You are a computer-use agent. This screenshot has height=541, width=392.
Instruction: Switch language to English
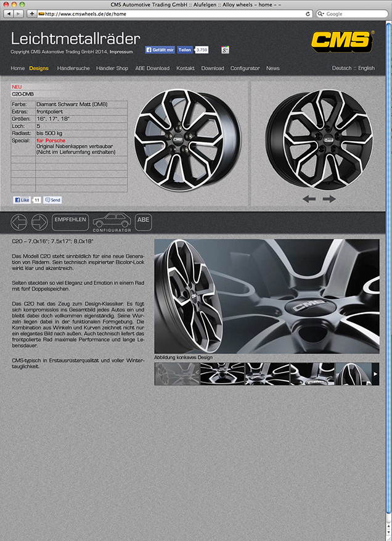pos(366,68)
